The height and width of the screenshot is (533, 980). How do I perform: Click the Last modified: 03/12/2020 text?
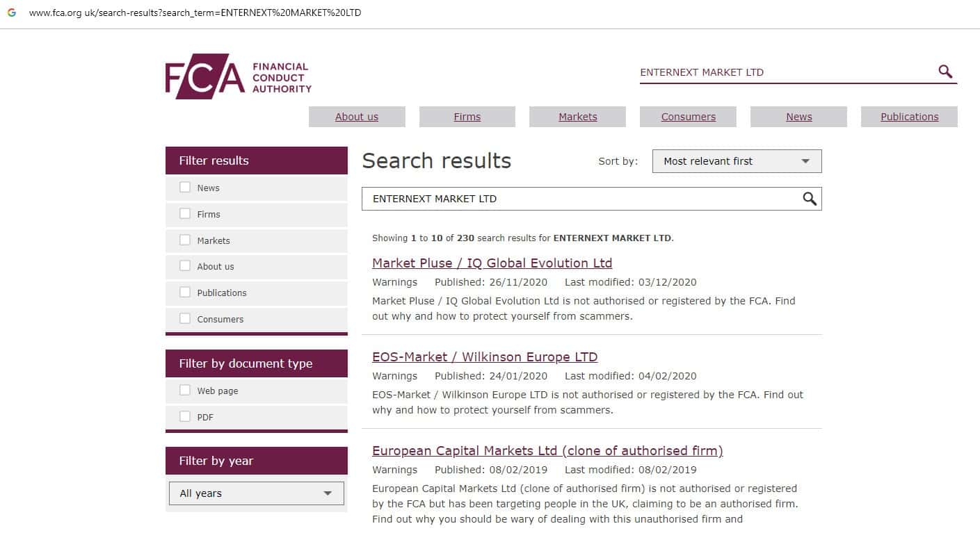630,282
